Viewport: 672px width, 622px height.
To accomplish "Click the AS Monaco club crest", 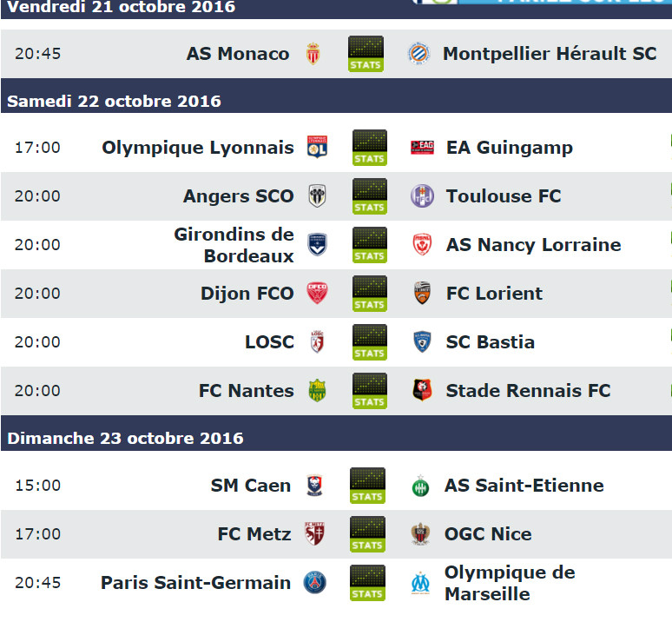I will (x=313, y=54).
